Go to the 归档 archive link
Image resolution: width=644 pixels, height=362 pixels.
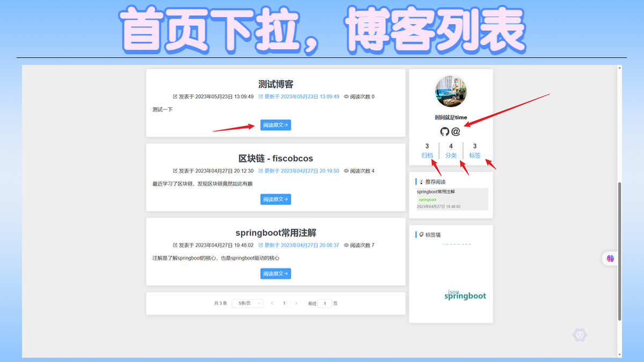click(427, 156)
